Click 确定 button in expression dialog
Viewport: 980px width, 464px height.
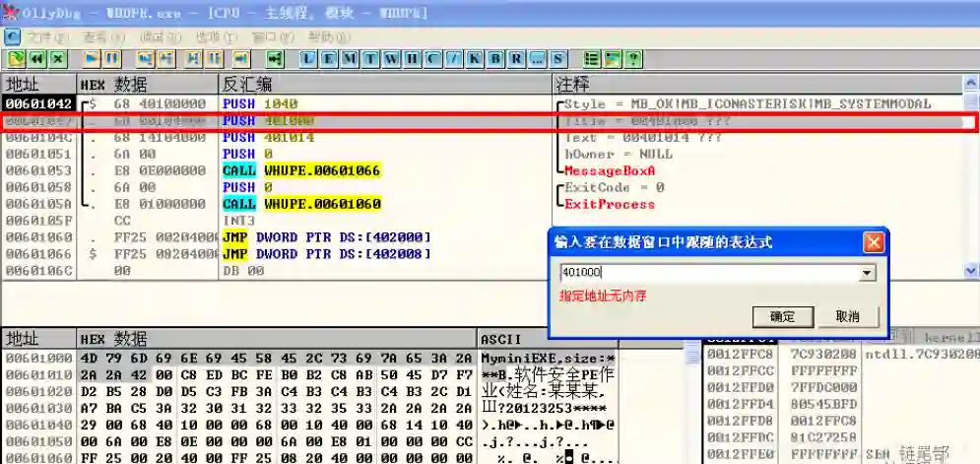(782, 316)
